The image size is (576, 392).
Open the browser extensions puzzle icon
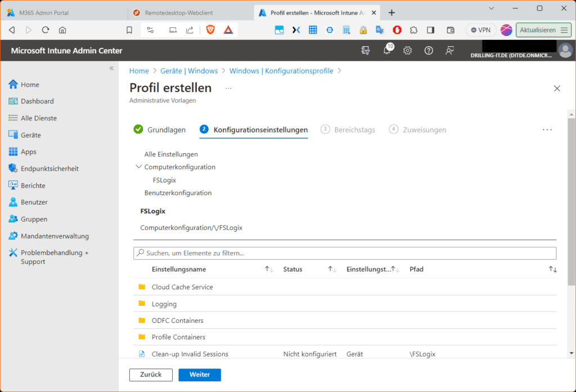413,30
